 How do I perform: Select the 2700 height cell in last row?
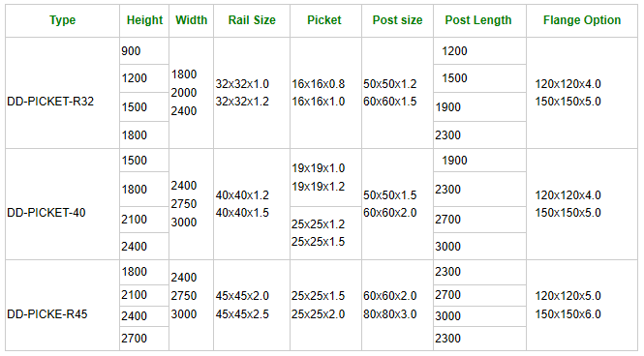tap(144, 339)
